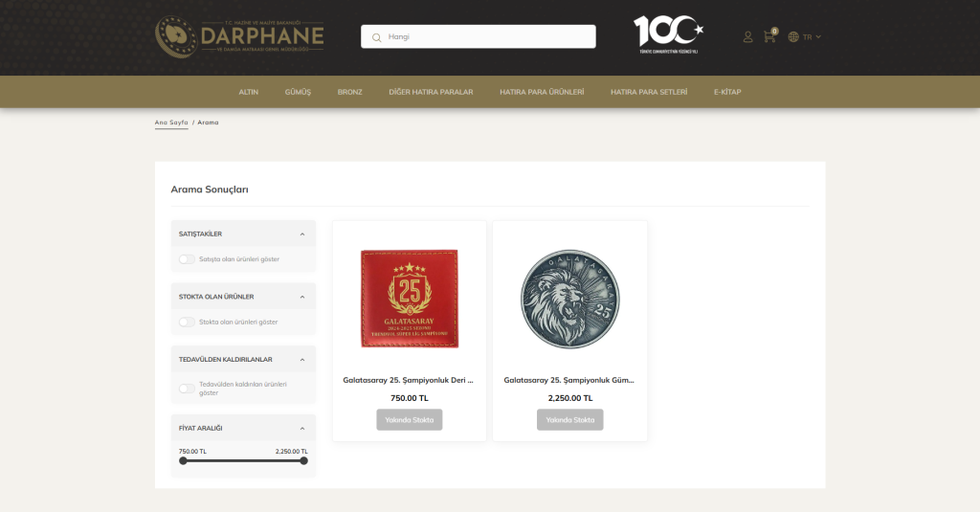Open the user account icon
Image resolution: width=980 pixels, height=512 pixels.
point(747,37)
